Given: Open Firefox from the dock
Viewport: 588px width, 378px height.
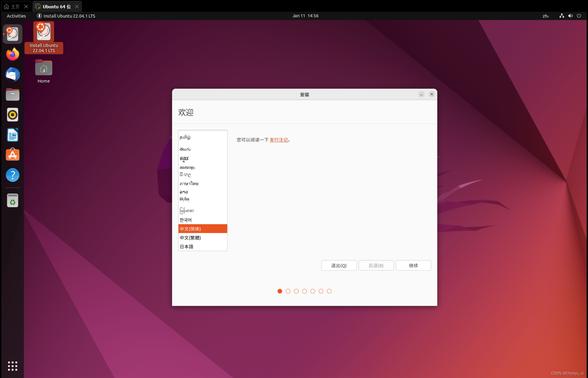Looking at the screenshot, I should (13, 54).
